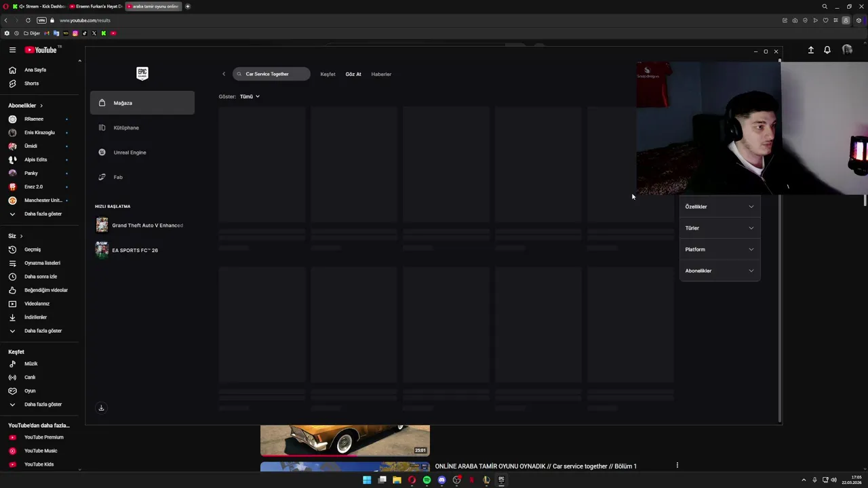This screenshot has width=868, height=488.
Task: Go back using the launcher back arrow
Action: click(x=224, y=74)
